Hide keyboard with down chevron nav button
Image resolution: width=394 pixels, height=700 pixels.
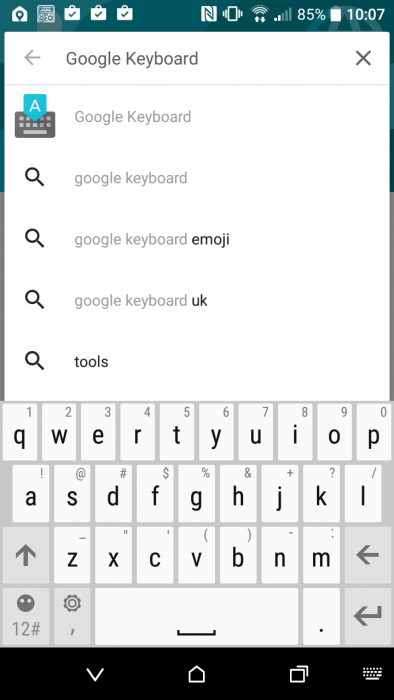[95, 675]
